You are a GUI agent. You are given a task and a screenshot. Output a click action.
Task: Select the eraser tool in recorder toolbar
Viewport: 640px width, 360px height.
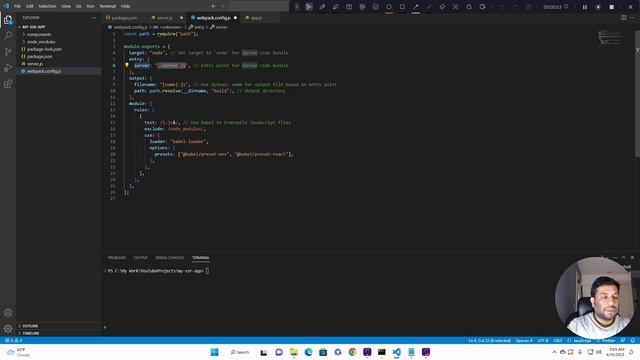[x=442, y=7]
